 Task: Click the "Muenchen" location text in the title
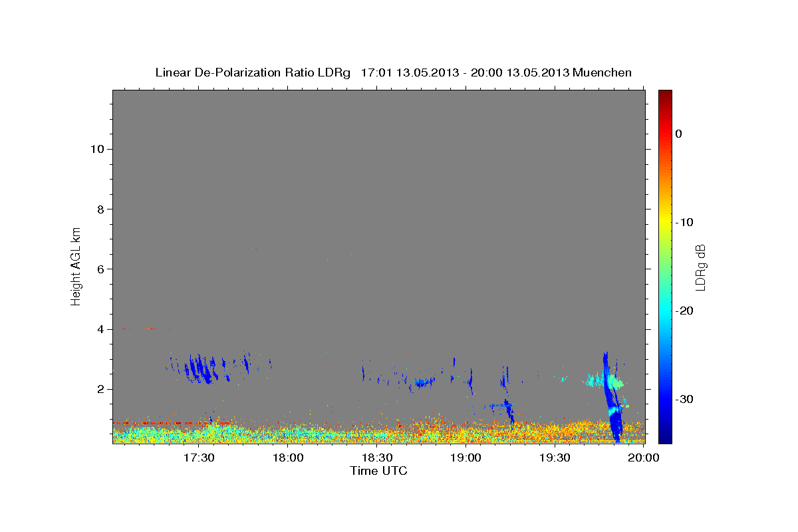pos(601,72)
